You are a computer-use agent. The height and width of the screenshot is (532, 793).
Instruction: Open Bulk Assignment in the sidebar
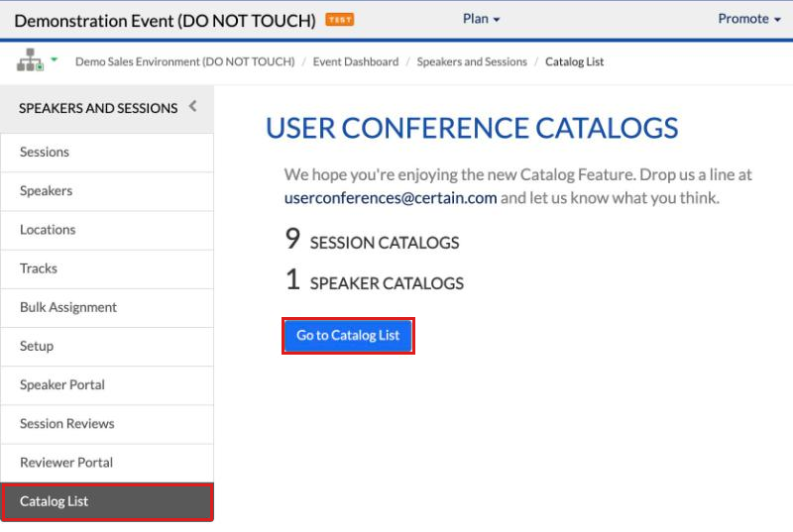[x=107, y=308]
